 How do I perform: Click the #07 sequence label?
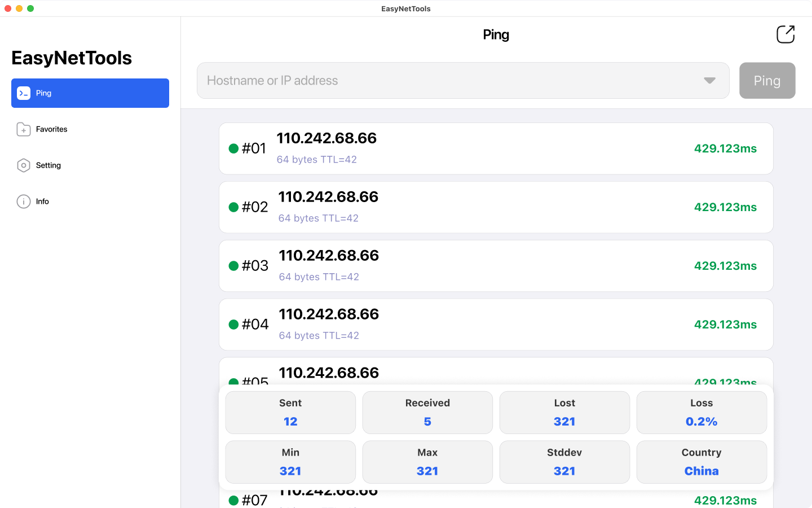click(254, 500)
